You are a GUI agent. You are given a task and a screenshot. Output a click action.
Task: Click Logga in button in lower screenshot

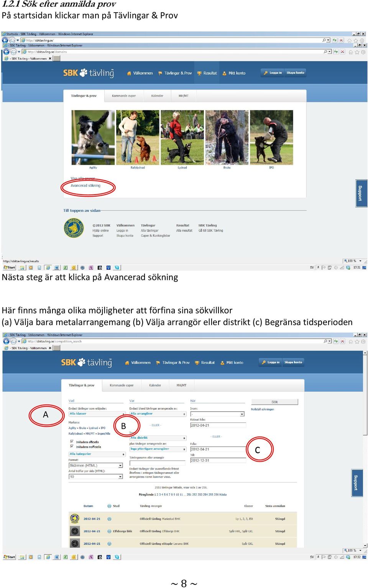click(x=271, y=362)
